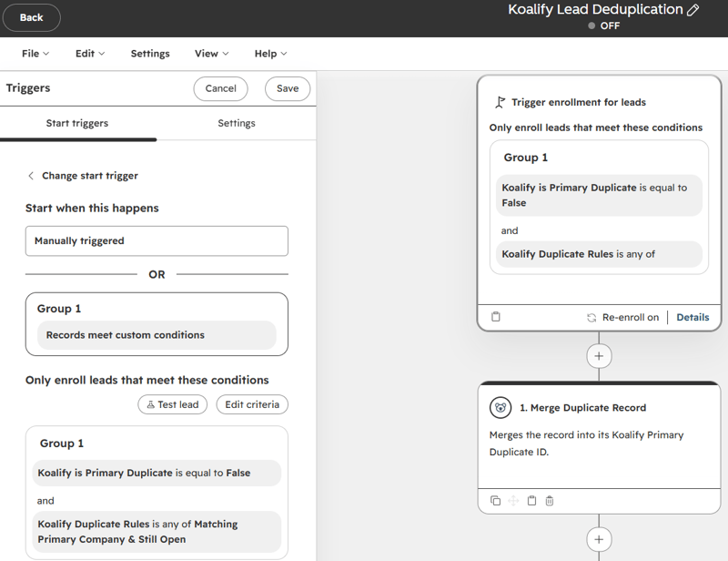728x561 pixels.
Task: Open the Edit menu
Action: pos(90,54)
